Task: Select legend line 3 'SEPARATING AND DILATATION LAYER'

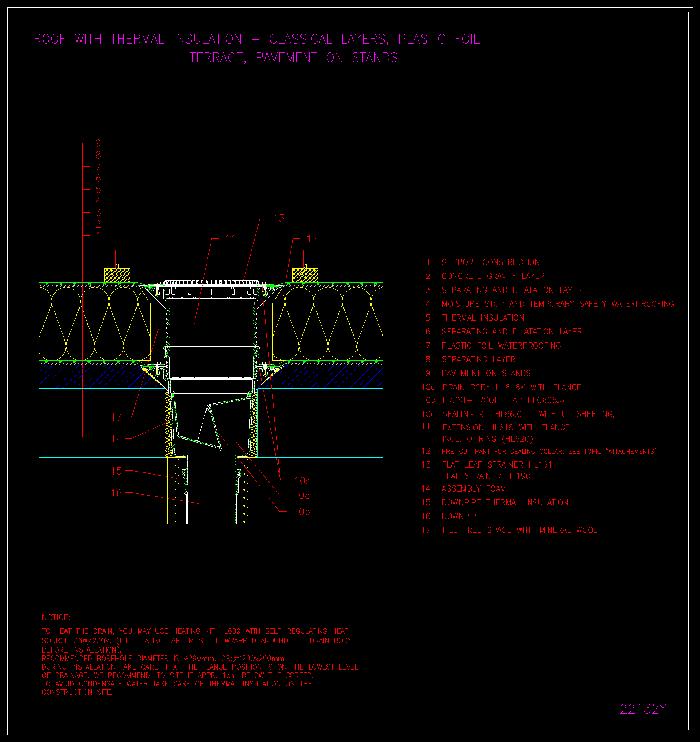Action: click(512, 290)
